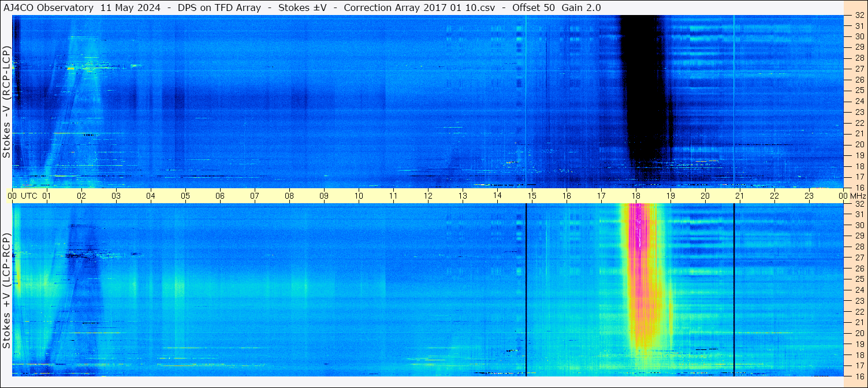
Task: Select the 07 hour marker on time axis
Action: [x=255, y=196]
